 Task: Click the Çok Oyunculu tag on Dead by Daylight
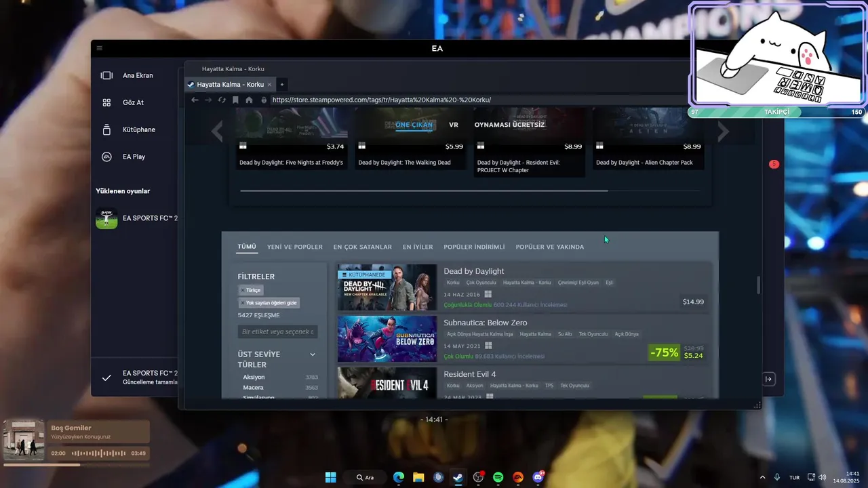(481, 282)
